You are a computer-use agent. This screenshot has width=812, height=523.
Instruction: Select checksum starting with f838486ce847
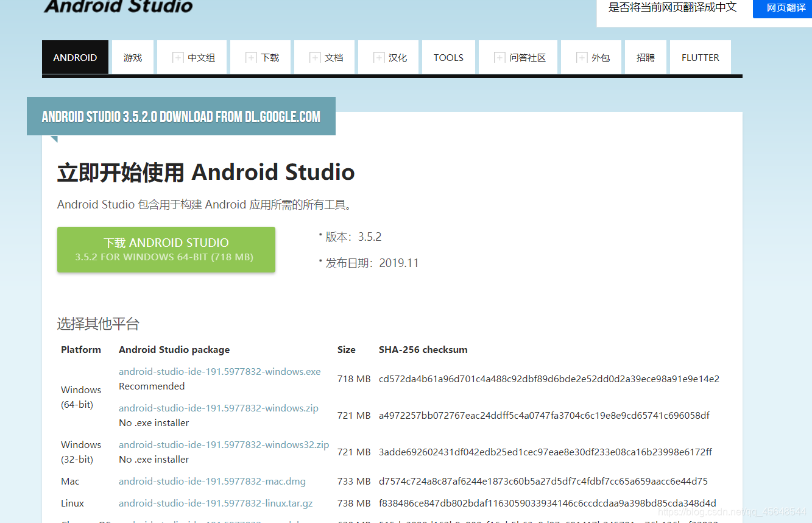pos(548,503)
